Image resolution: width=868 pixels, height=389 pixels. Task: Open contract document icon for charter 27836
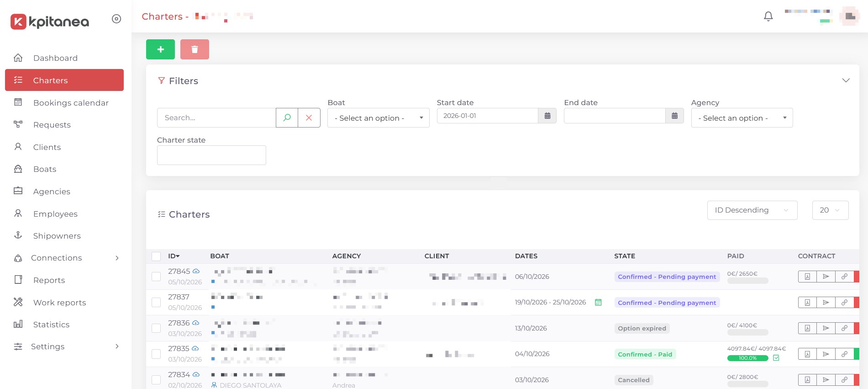[807, 328]
